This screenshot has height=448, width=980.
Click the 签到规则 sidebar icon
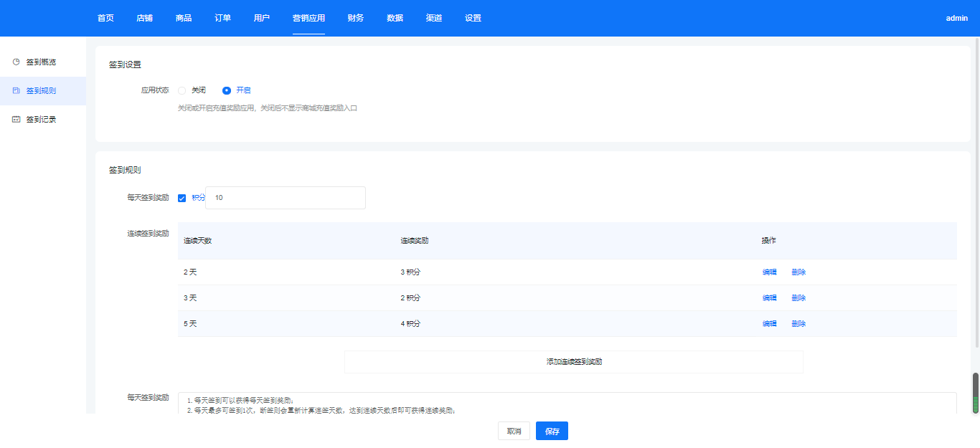pos(16,91)
